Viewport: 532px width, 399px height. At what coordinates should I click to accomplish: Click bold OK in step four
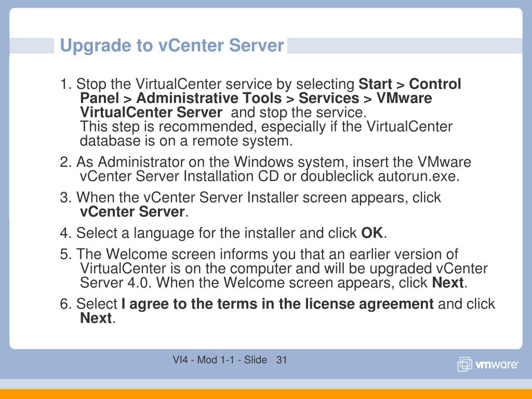coord(372,233)
